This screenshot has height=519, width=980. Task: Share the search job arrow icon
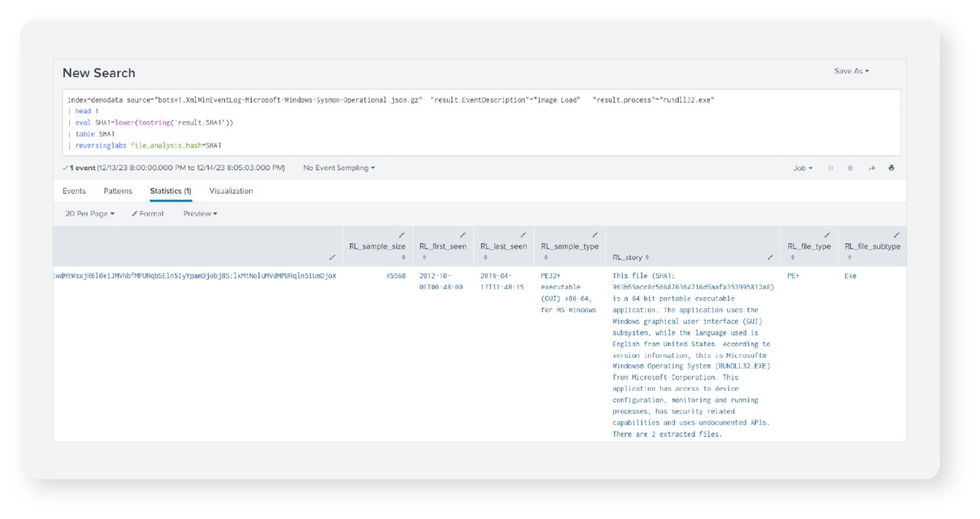(871, 168)
